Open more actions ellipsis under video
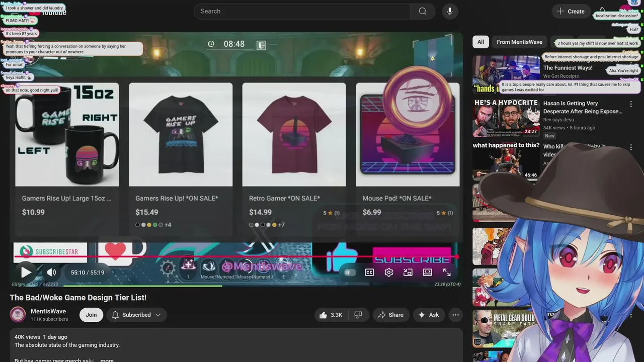Screen dimensions: 644x362 [455, 315]
